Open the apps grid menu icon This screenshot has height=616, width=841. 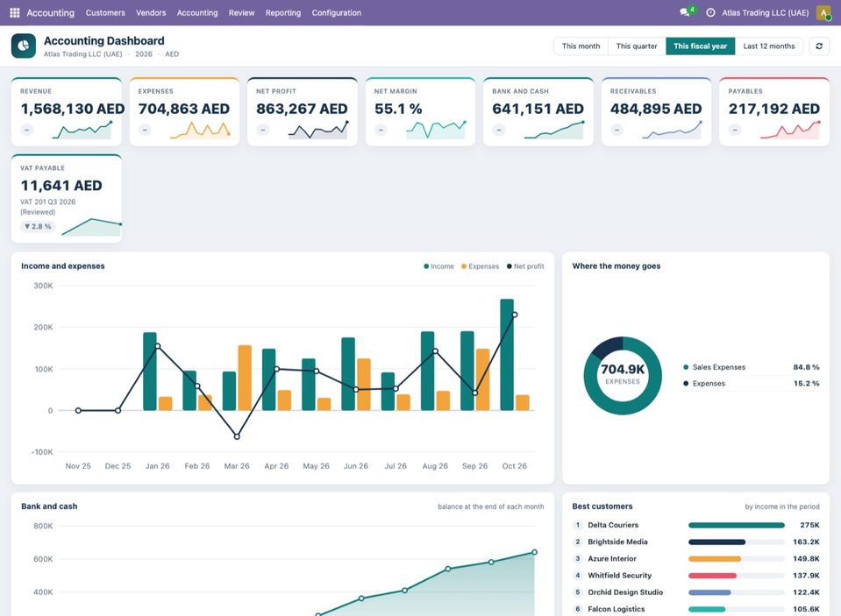pos(15,12)
